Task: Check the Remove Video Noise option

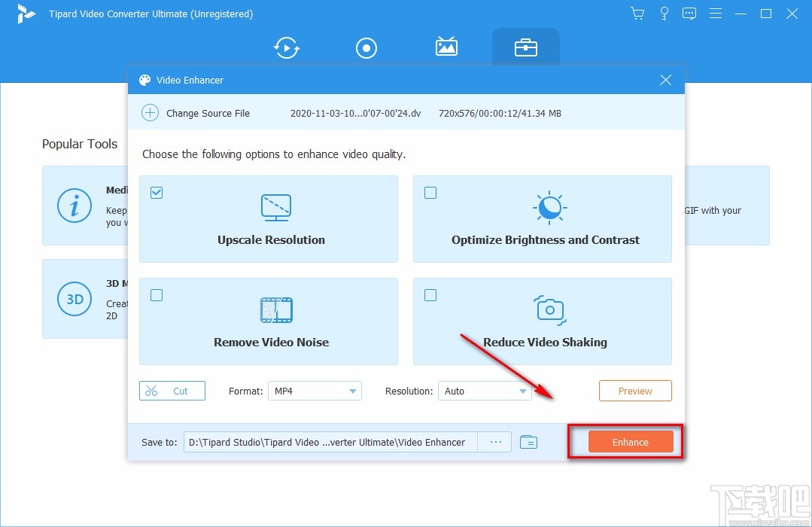Action: point(157,295)
